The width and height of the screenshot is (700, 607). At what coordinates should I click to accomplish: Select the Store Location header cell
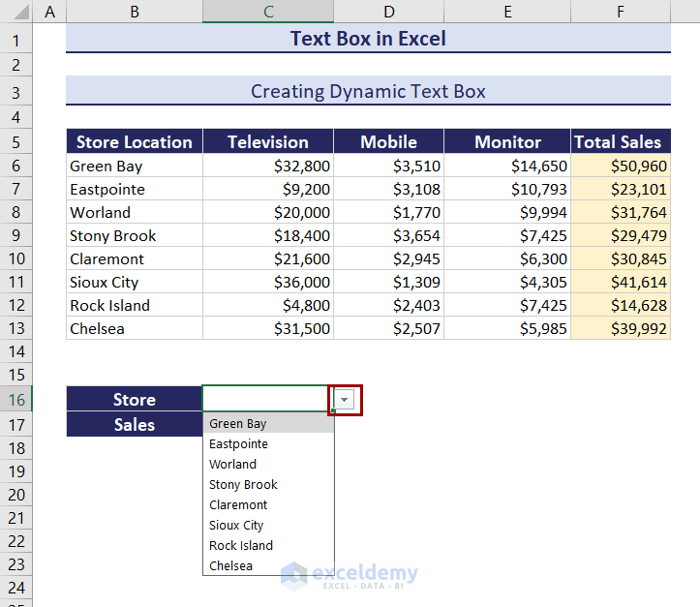click(x=135, y=141)
